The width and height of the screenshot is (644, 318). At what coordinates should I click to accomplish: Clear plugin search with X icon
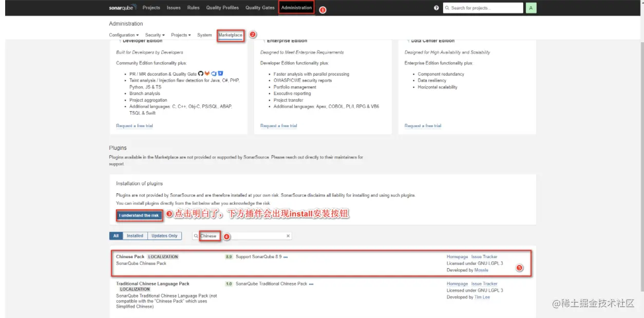(x=288, y=236)
